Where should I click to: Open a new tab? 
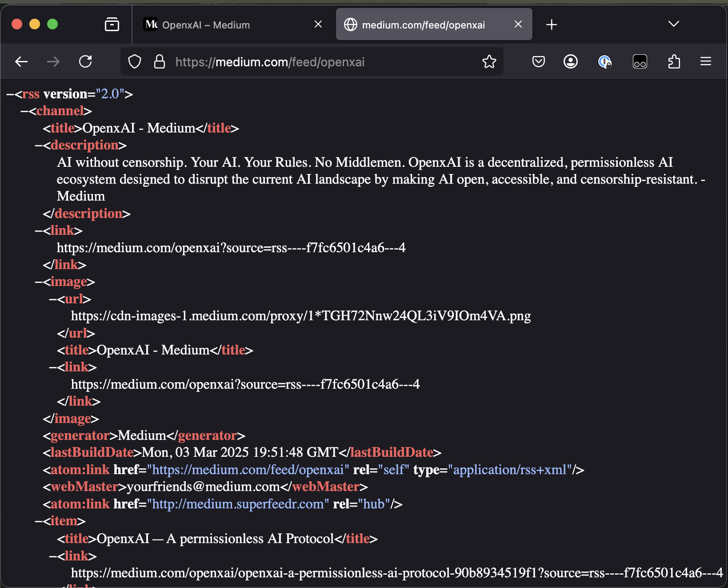pos(552,24)
